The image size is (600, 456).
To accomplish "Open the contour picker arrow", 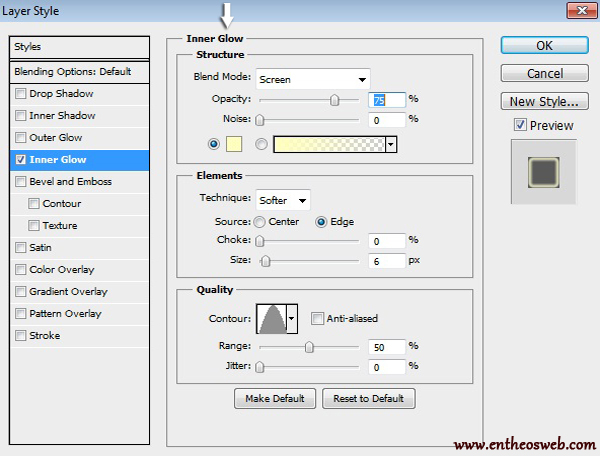I will click(292, 319).
